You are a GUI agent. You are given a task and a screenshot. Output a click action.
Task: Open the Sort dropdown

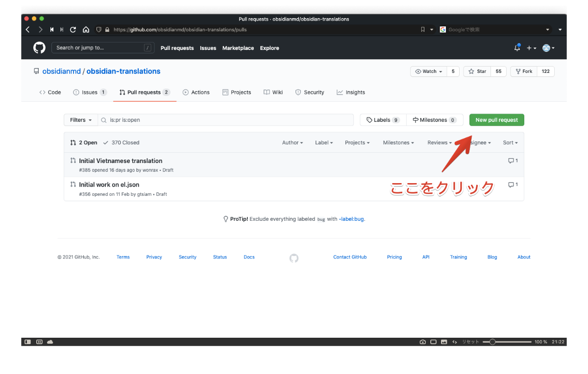click(x=510, y=142)
